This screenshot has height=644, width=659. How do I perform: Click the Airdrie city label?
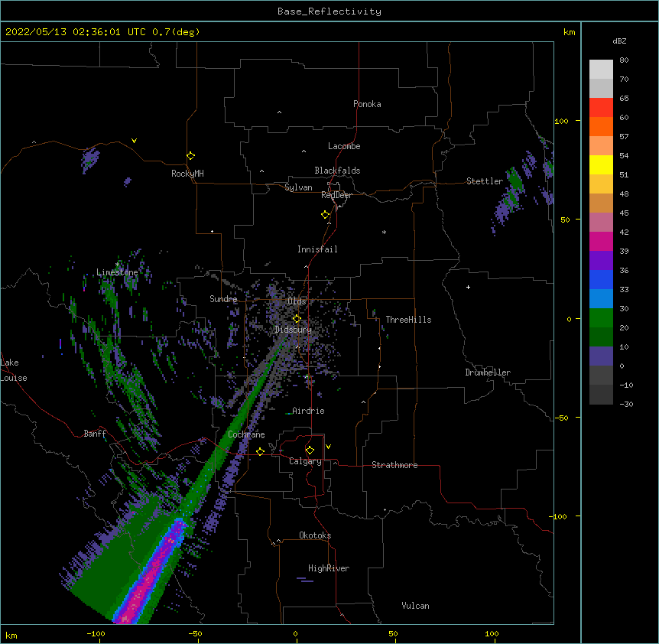point(308,411)
